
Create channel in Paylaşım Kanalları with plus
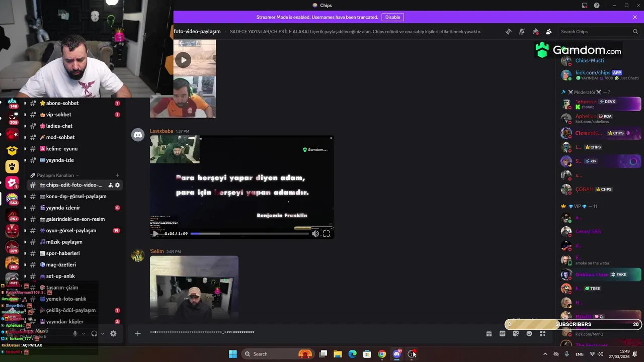click(x=117, y=175)
